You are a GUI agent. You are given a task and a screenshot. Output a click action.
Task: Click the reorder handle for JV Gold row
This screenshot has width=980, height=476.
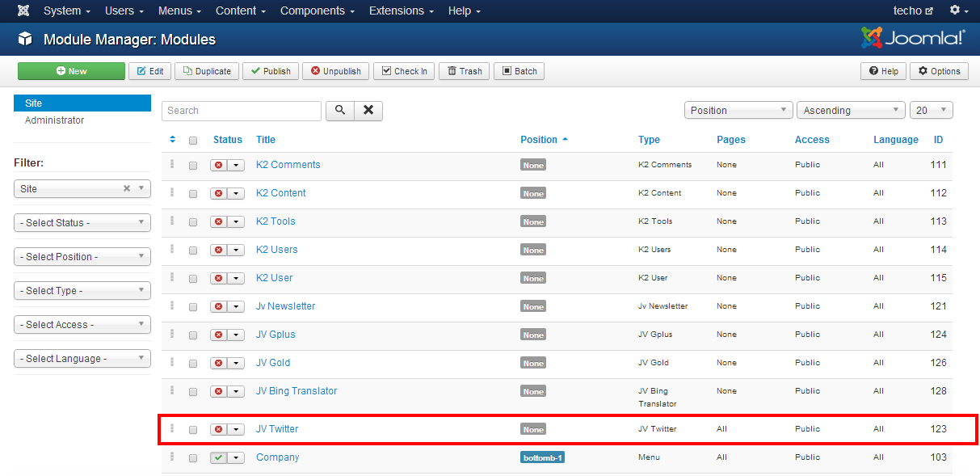[x=172, y=362]
